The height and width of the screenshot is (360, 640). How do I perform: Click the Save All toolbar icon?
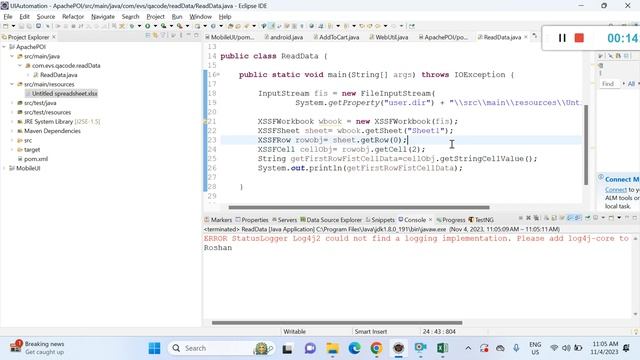pos(29,26)
